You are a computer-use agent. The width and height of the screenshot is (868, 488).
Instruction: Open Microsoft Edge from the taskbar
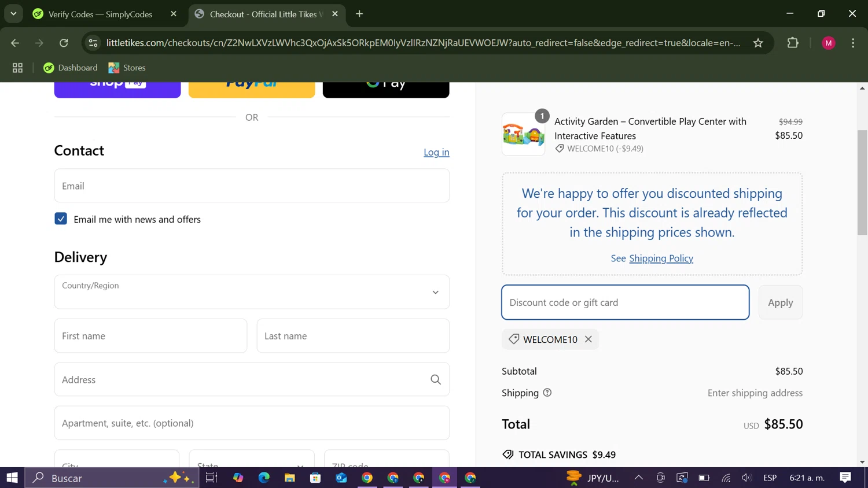[264, 478]
